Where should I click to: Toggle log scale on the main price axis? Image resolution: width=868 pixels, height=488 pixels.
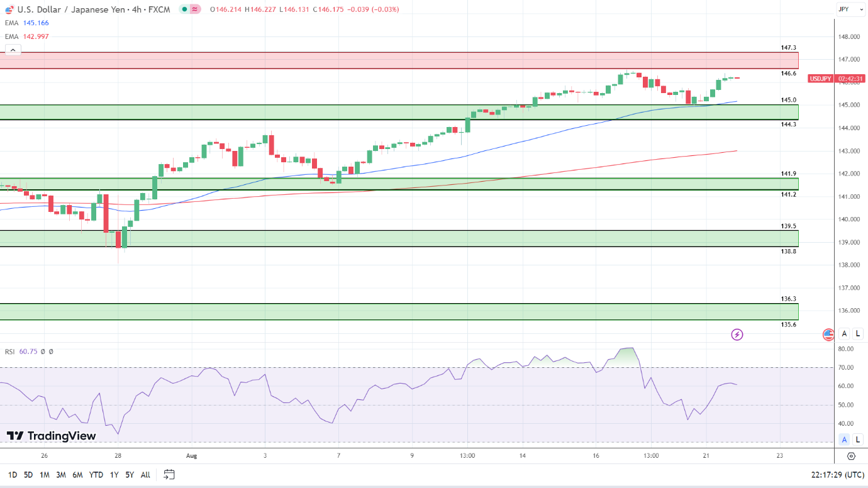click(857, 334)
